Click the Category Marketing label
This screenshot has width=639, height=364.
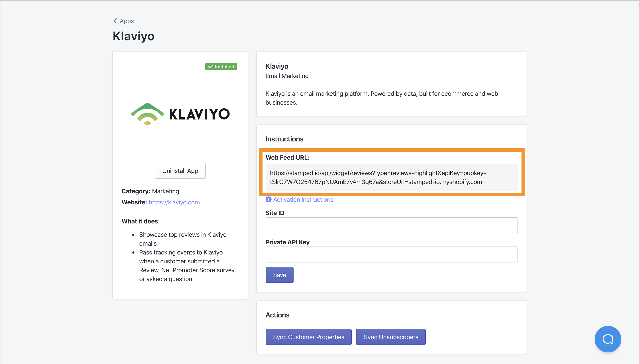pyautogui.click(x=150, y=191)
